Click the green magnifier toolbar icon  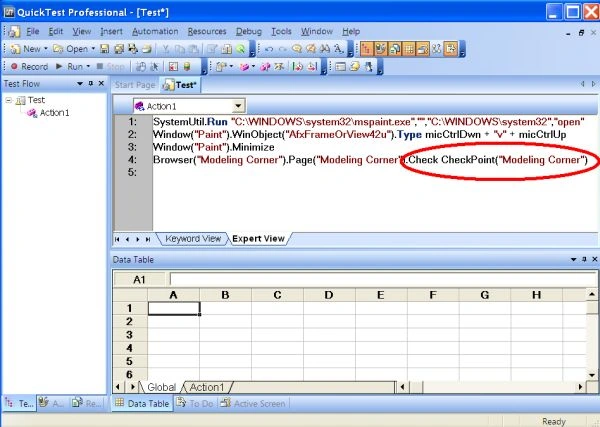(x=240, y=49)
